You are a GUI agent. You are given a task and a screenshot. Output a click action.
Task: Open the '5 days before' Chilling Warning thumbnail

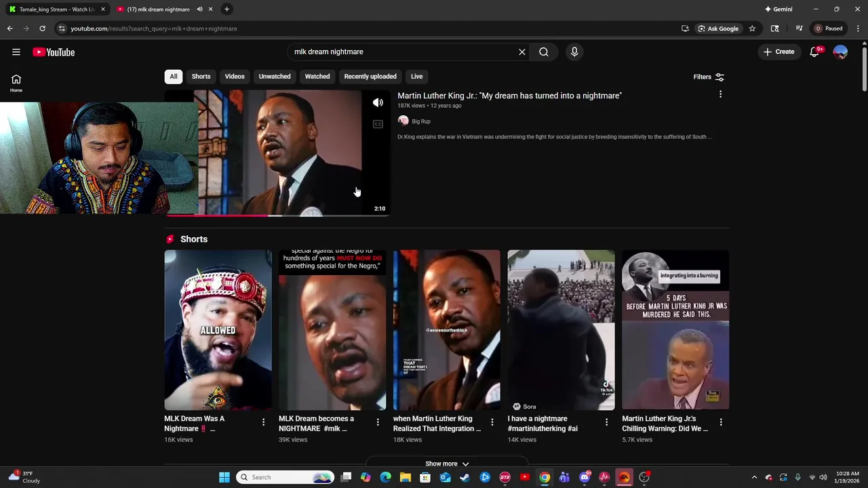point(675,330)
